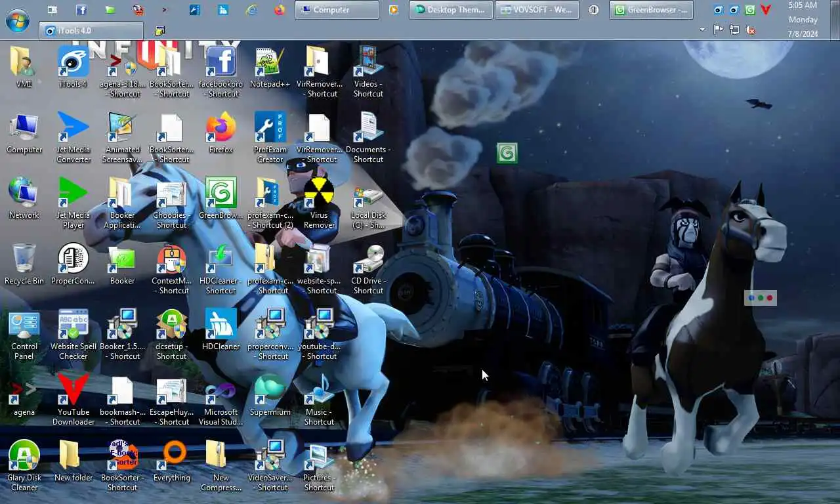Bring up the GreenBrowser taskbar window

pyautogui.click(x=651, y=10)
